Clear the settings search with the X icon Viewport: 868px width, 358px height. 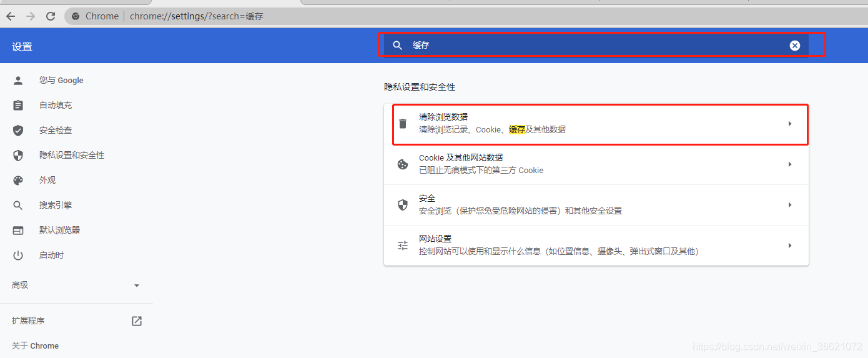click(x=795, y=46)
